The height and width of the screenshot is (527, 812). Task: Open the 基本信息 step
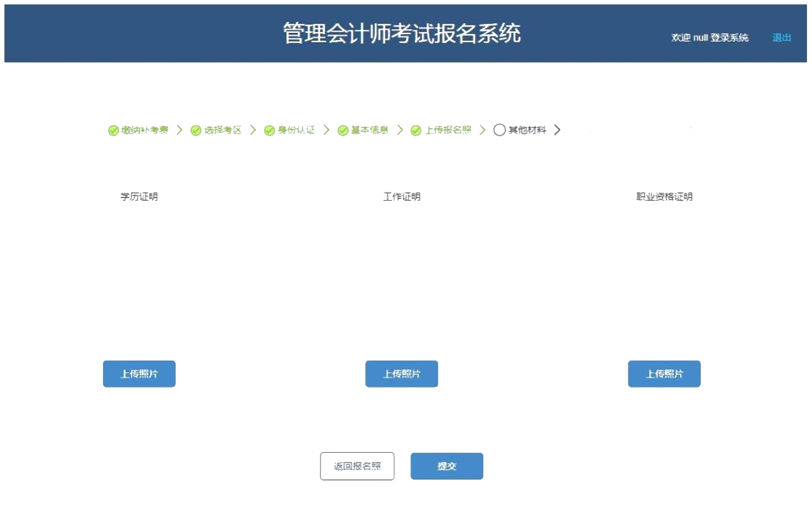pos(369,130)
